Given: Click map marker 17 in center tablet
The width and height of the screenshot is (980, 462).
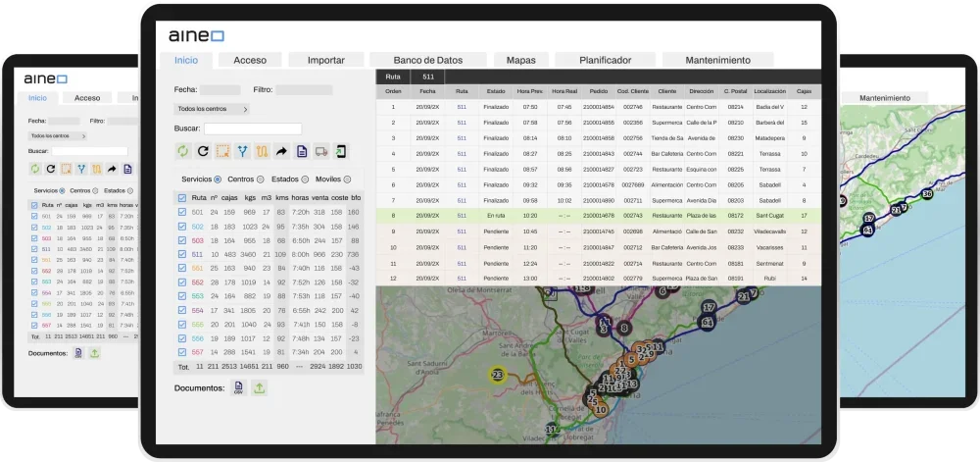Looking at the screenshot, I should click(x=709, y=308).
